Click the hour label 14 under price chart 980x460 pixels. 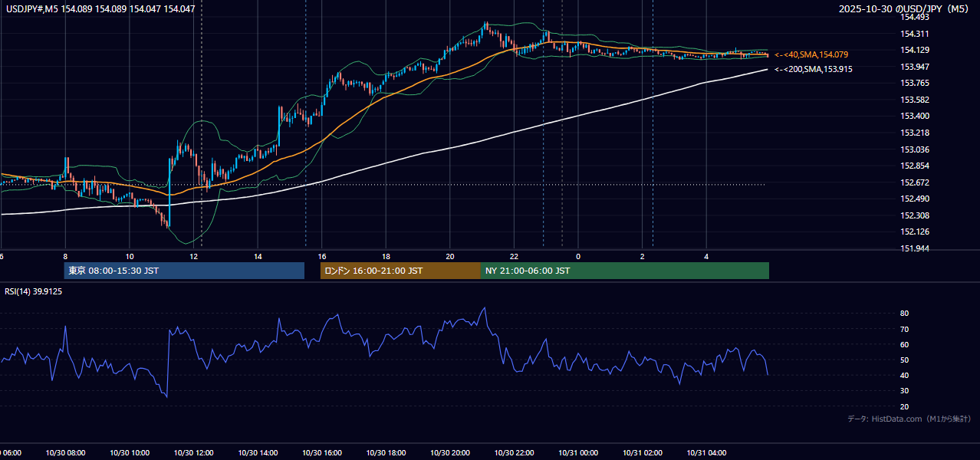point(258,256)
